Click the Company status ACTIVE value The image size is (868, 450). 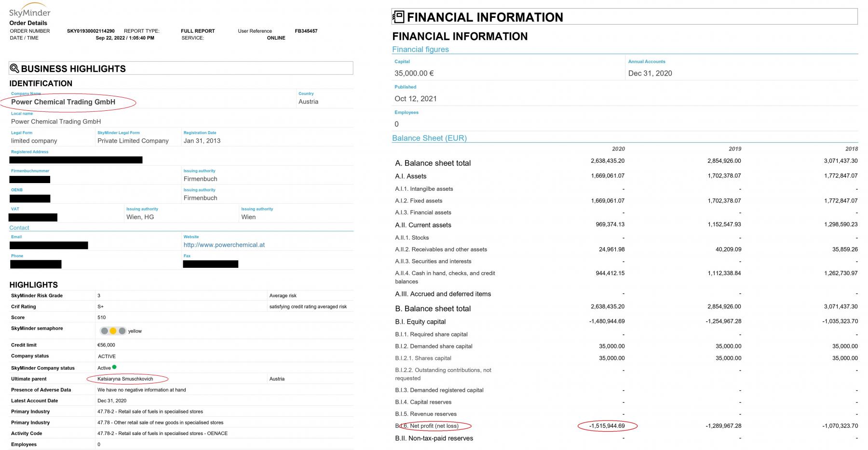click(107, 357)
